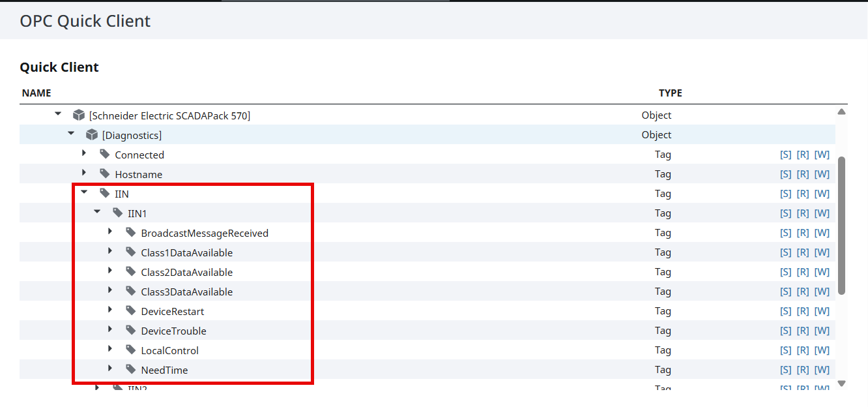Expand the LocalControl tag
Viewport: 868px width, 407px height.
tap(110, 349)
